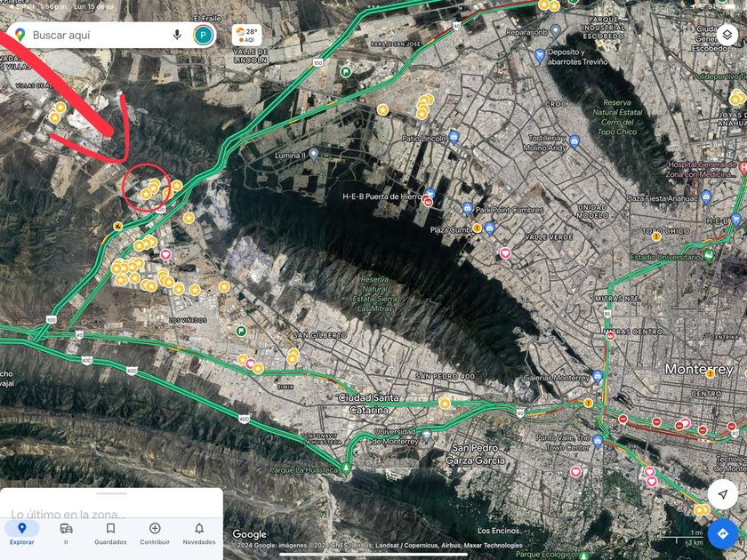Open the Ir transit tab
747x560 pixels.
pos(66,533)
